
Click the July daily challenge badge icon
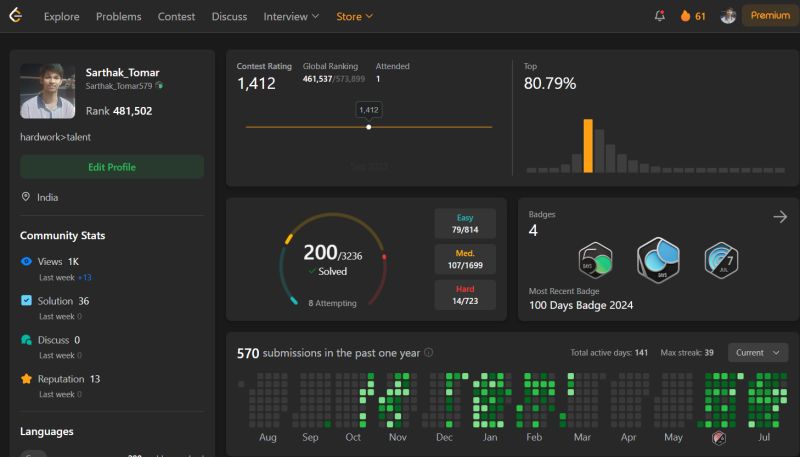pos(721,260)
